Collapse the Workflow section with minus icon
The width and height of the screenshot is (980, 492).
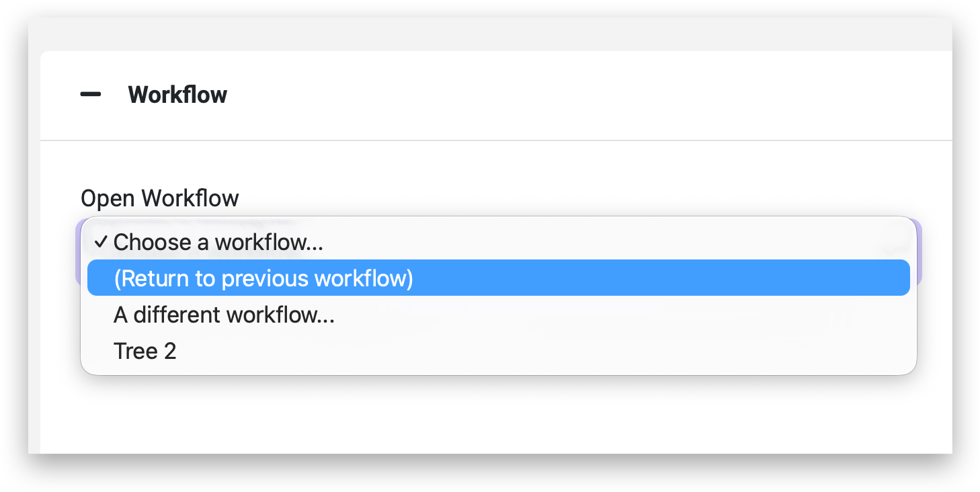point(91,95)
